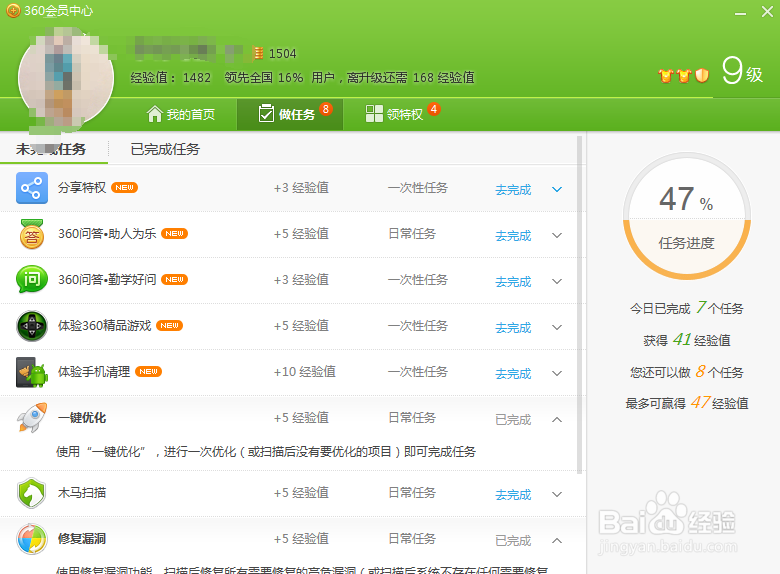Image resolution: width=780 pixels, height=574 pixels.
Task: Click the task list vertical scrollbar
Action: tap(579, 305)
